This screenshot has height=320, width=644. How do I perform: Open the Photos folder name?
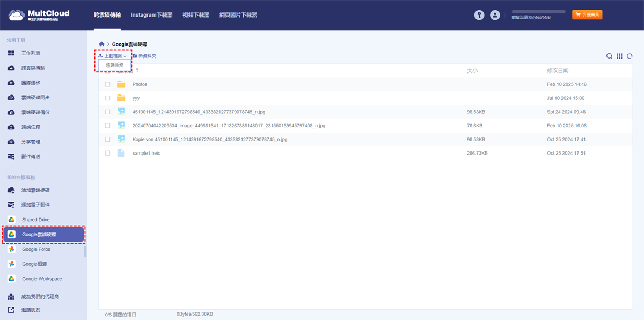coord(140,84)
